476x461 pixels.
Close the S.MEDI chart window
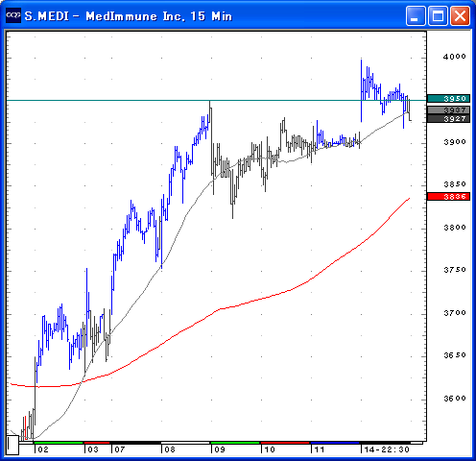click(460, 15)
